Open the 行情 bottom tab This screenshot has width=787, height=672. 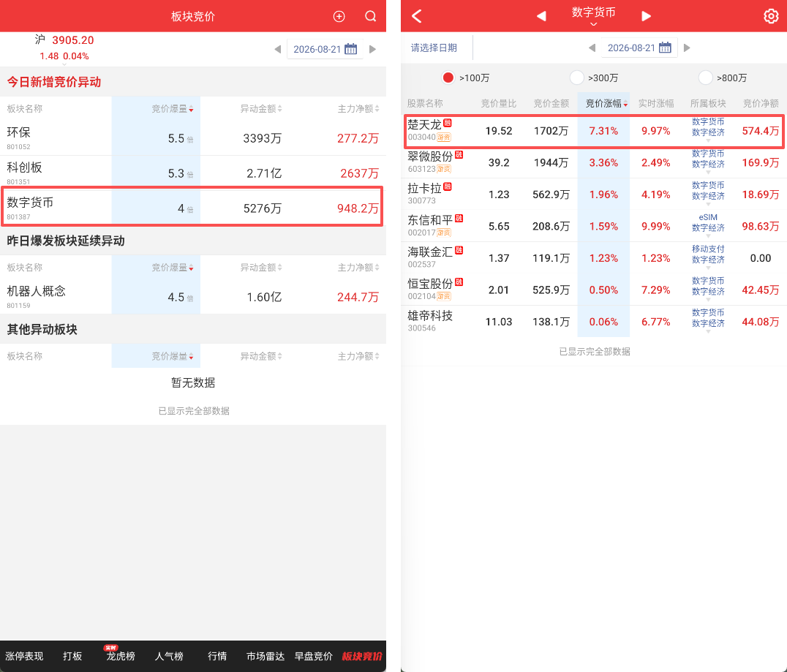pyautogui.click(x=217, y=656)
